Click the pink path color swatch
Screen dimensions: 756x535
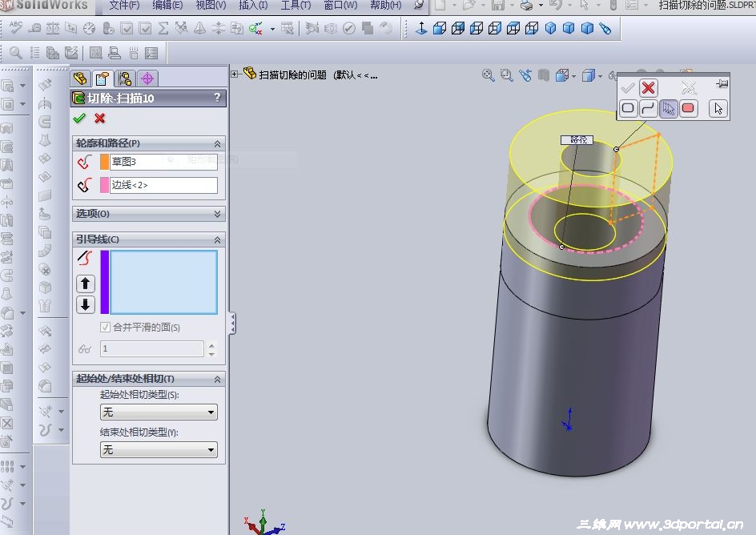click(104, 185)
